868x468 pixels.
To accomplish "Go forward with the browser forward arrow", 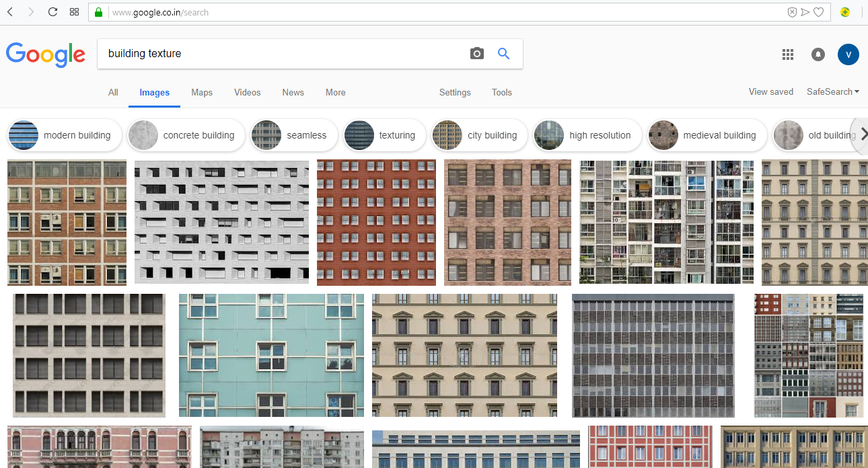I will tap(31, 12).
